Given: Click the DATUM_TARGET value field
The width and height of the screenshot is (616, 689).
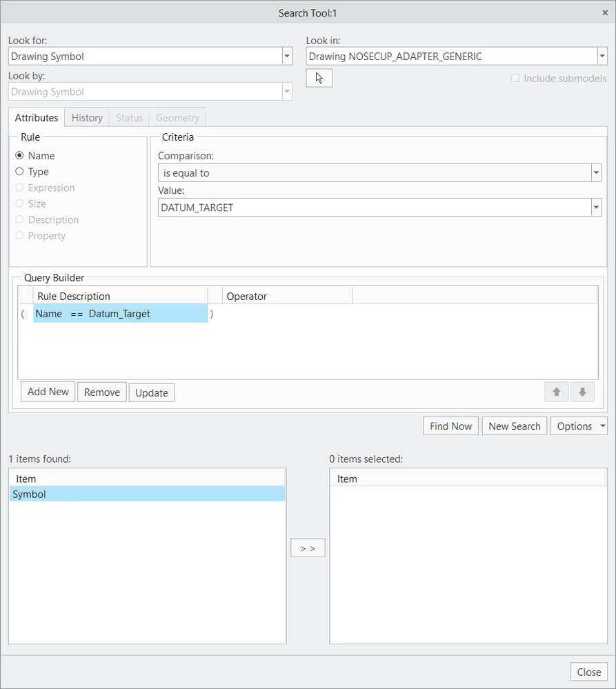Looking at the screenshot, I should (375, 208).
